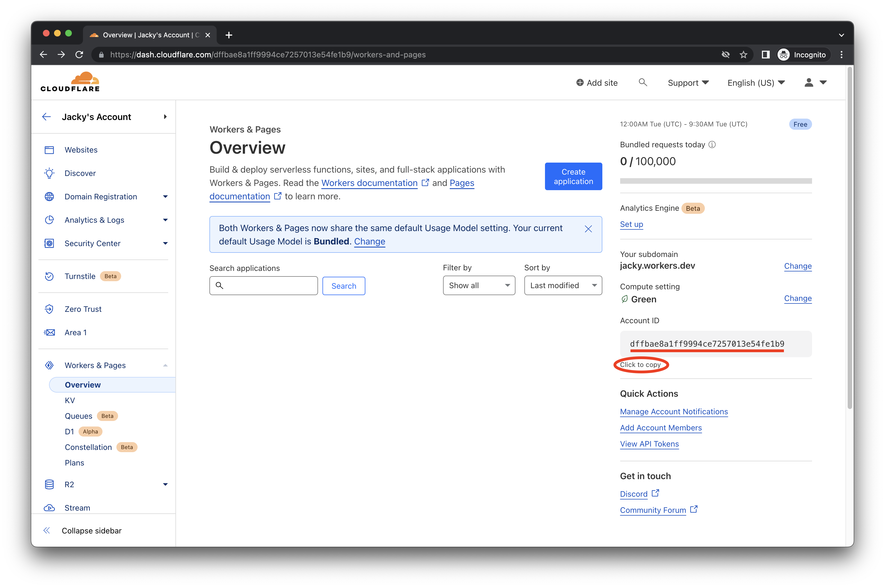Image resolution: width=885 pixels, height=588 pixels.
Task: Open the KV sidebar item
Action: pos(70,400)
